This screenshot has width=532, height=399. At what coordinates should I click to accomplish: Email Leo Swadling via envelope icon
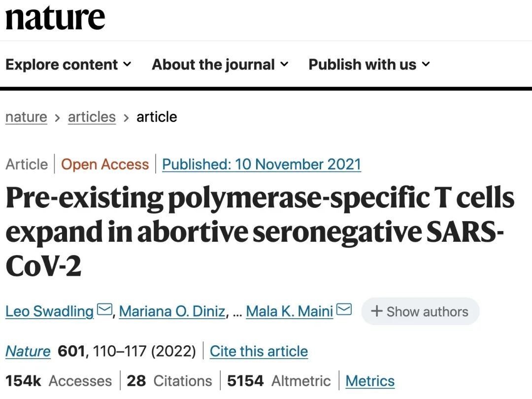coord(104,310)
